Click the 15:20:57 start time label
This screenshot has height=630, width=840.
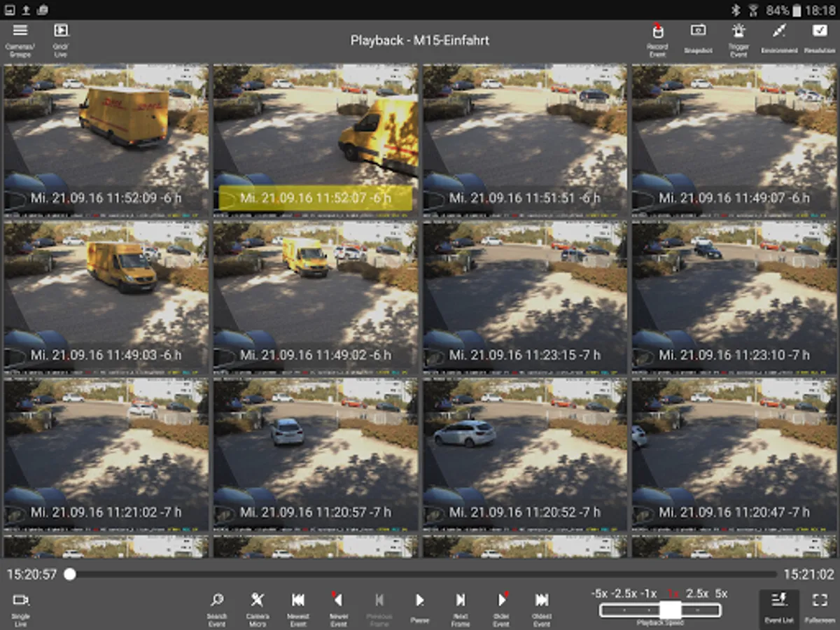(x=31, y=575)
